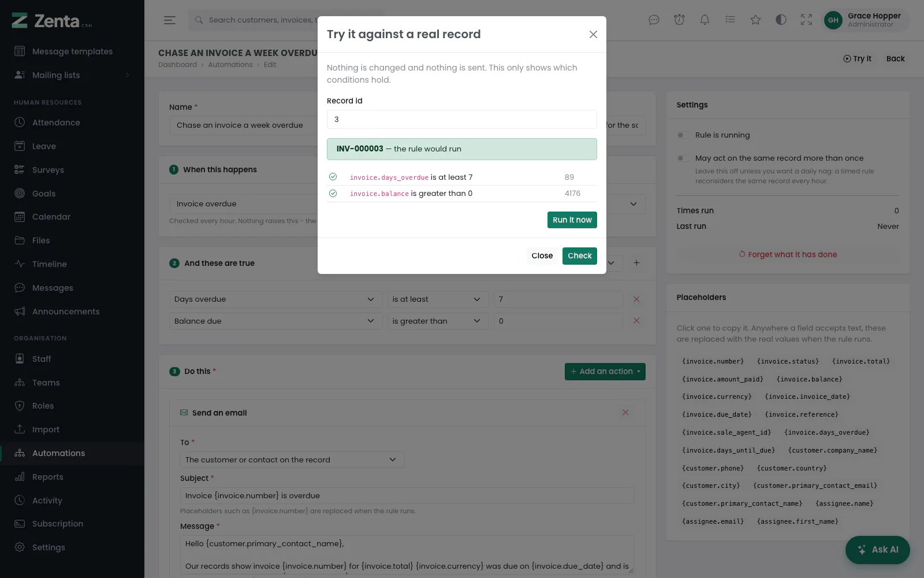
Task: Open the notifications bell icon
Action: [705, 20]
